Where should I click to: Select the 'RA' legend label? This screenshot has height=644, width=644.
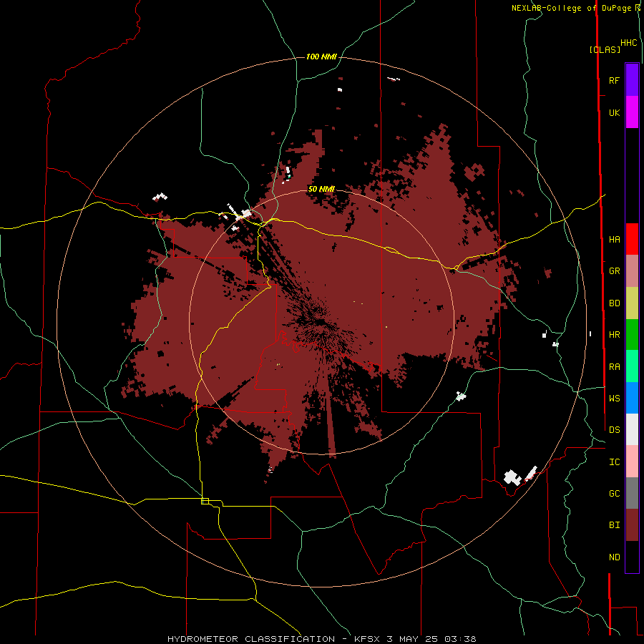614,367
